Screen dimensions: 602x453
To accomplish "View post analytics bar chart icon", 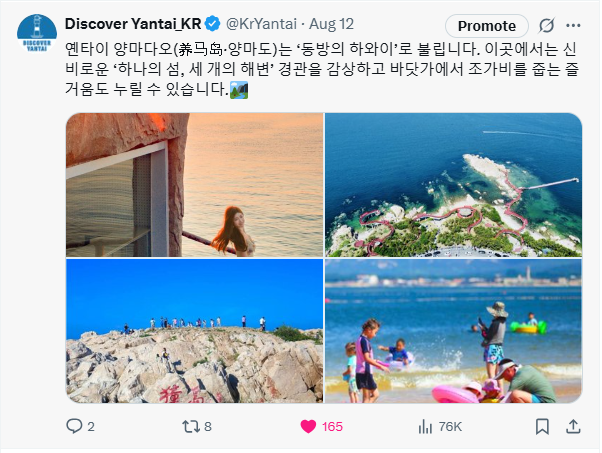I will pyautogui.click(x=425, y=427).
